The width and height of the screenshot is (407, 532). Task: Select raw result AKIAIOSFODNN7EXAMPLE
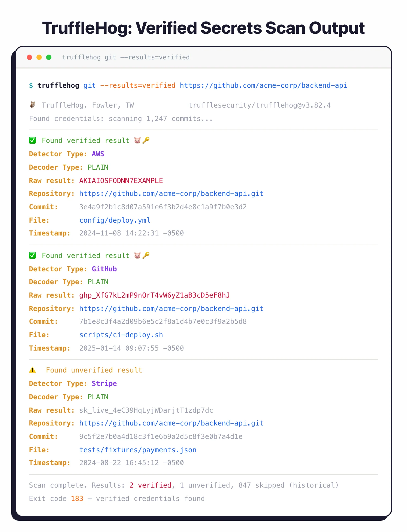coord(121,181)
